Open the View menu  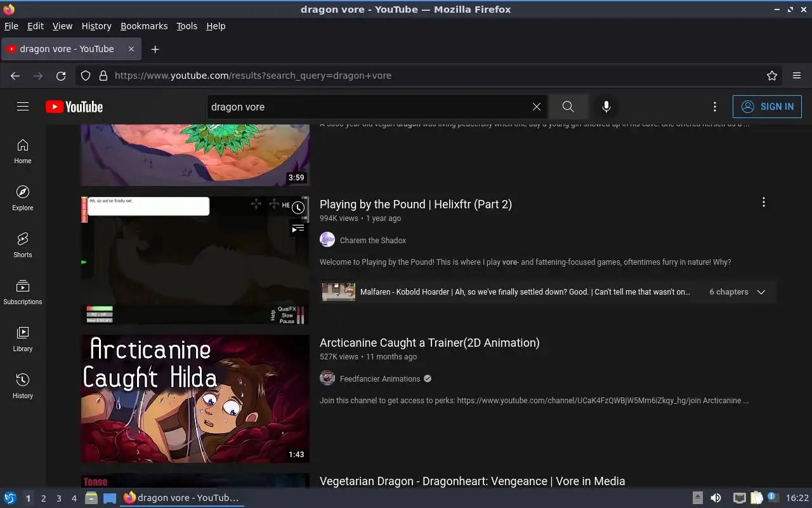(x=62, y=26)
